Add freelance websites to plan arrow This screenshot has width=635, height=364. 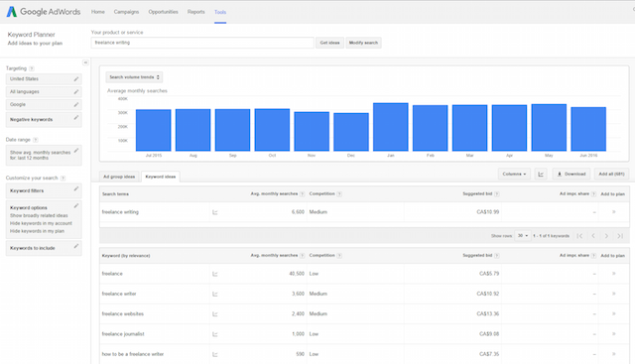click(614, 313)
